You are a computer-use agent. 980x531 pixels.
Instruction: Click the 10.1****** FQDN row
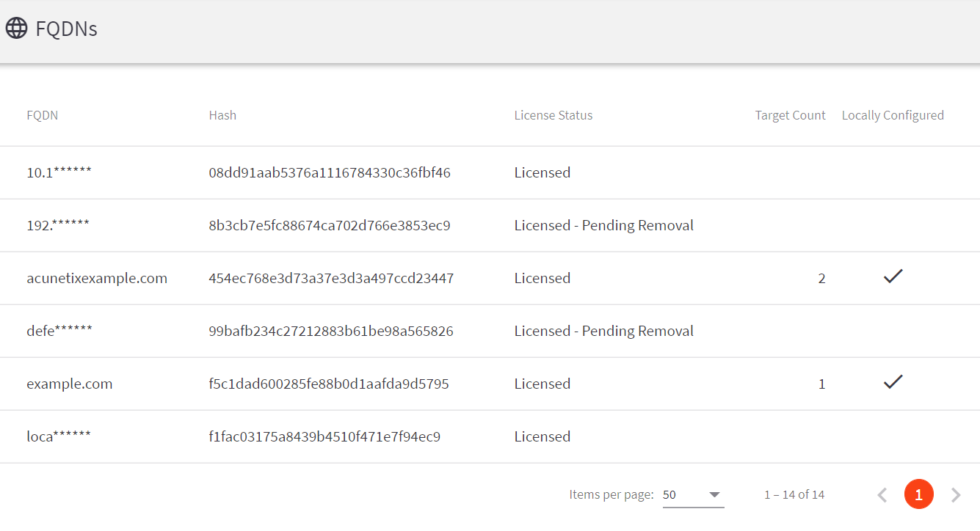pos(59,173)
